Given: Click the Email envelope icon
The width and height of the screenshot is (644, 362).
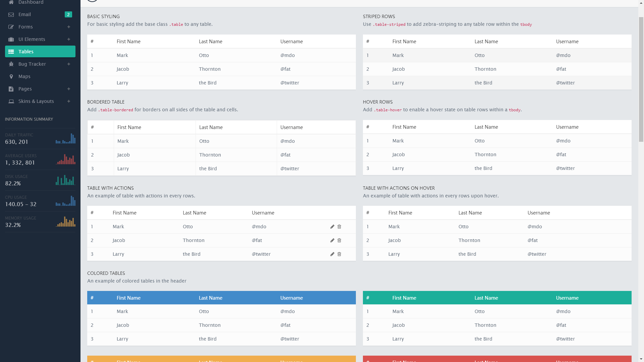Looking at the screenshot, I should point(11,15).
